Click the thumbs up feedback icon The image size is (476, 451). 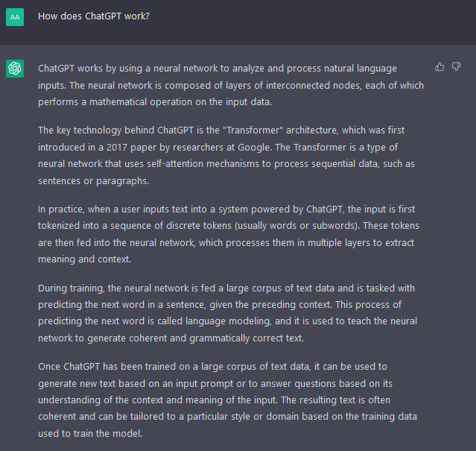tap(439, 66)
